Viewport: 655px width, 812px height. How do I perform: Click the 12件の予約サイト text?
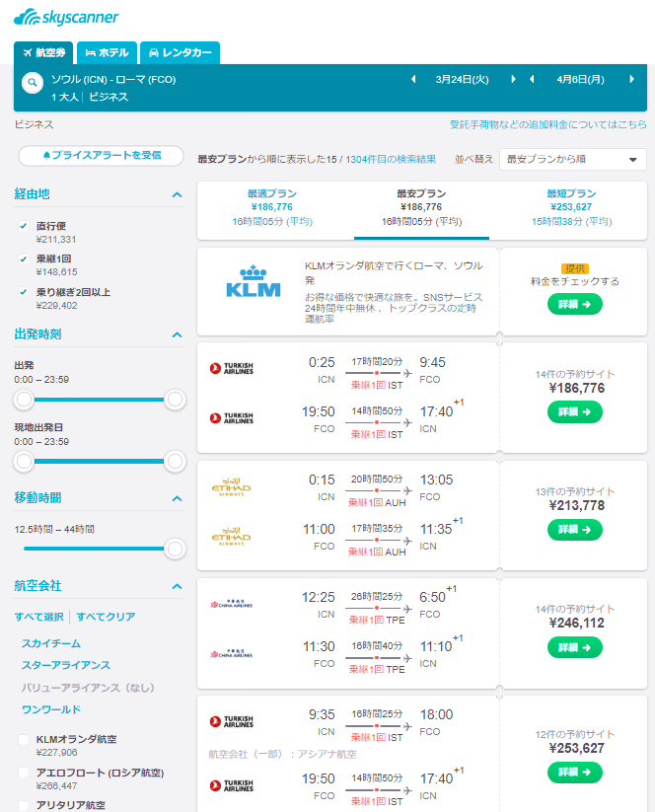coord(575,734)
